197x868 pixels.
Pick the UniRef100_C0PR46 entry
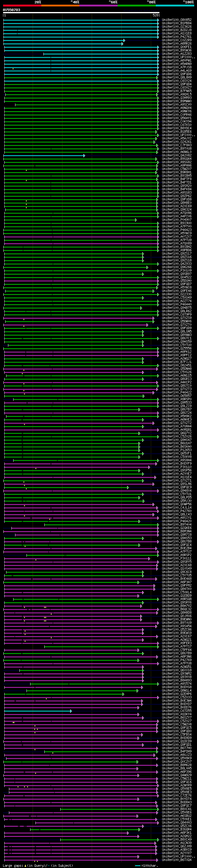(177, 115)
